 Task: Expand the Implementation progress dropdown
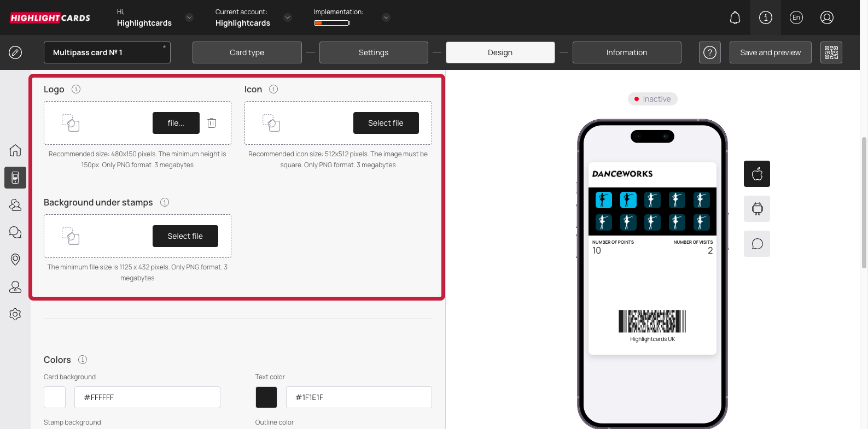point(386,17)
